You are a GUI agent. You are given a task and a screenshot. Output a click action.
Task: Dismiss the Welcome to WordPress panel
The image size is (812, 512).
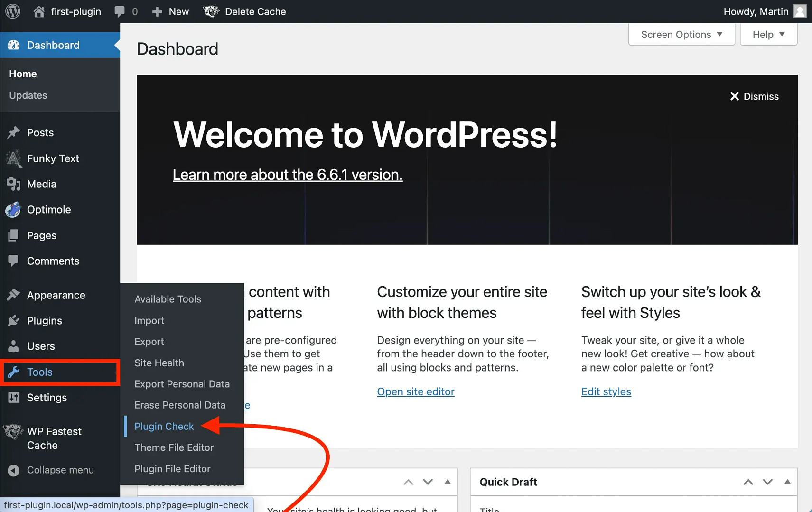tap(754, 96)
